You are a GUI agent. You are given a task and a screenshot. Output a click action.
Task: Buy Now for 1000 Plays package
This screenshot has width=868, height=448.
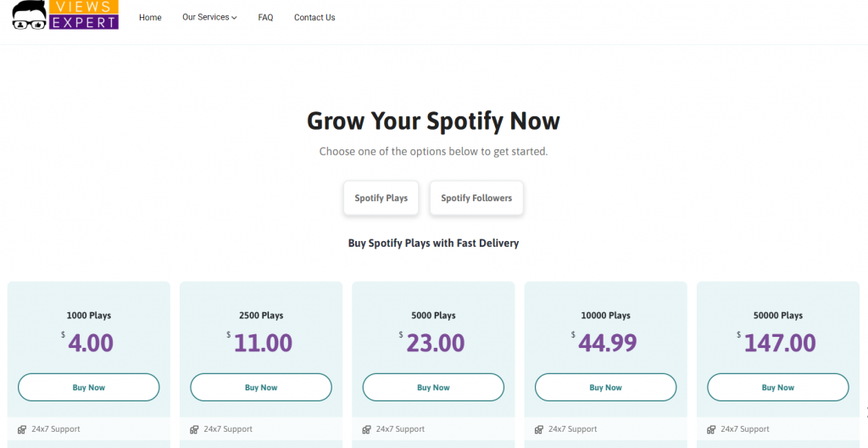pos(88,387)
